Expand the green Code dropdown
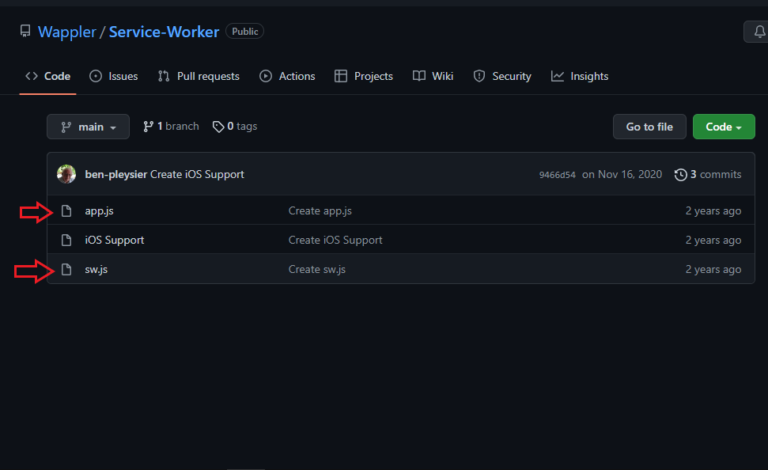Screen dimensions: 768x470 (724, 127)
